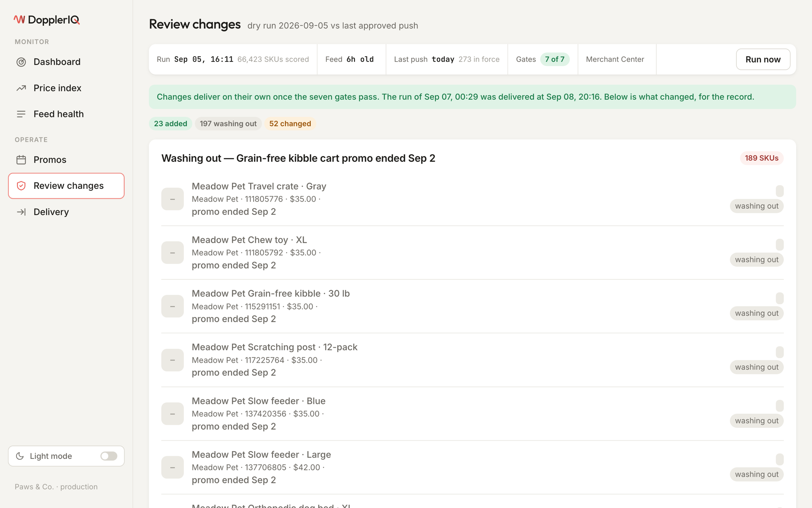Click small gray chip on Chew toy row
Viewport: 812px width, 508px height.
point(780,245)
